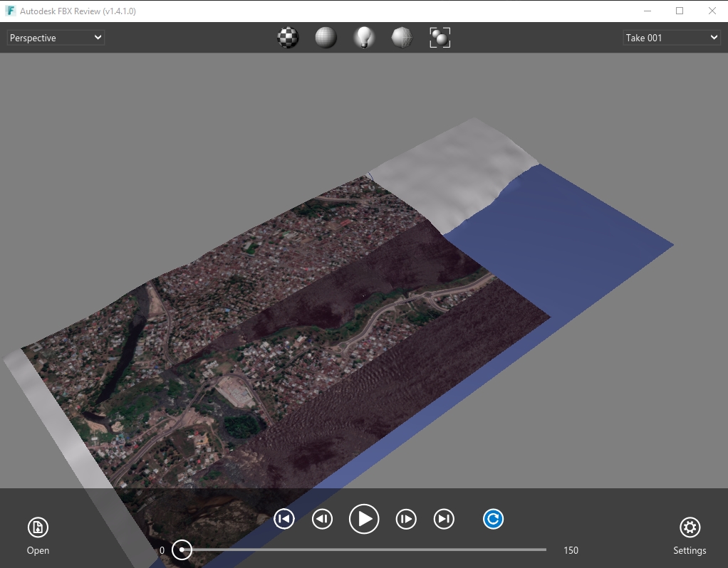Screen dimensions: 728x568
Task: Toggle the light bulb lighting icon
Action: point(364,38)
